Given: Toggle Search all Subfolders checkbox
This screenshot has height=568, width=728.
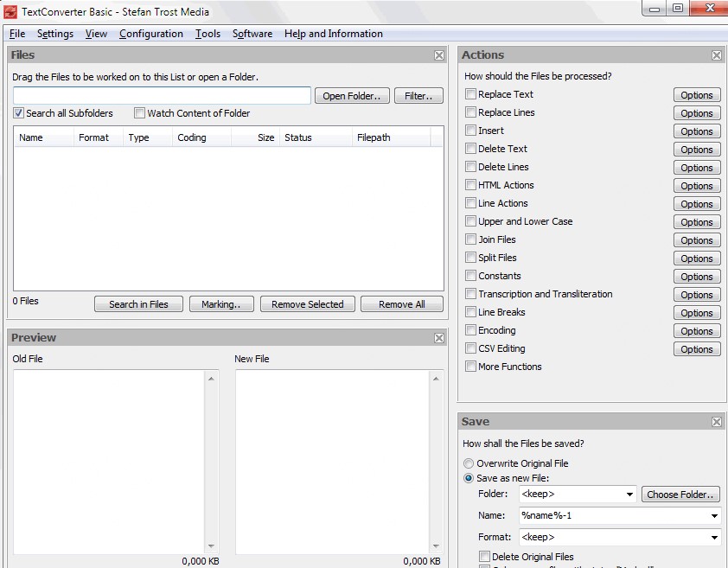Looking at the screenshot, I should click(19, 113).
